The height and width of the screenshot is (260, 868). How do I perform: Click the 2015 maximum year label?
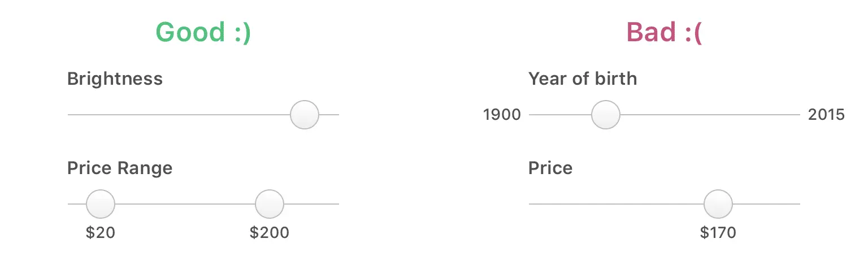click(826, 115)
